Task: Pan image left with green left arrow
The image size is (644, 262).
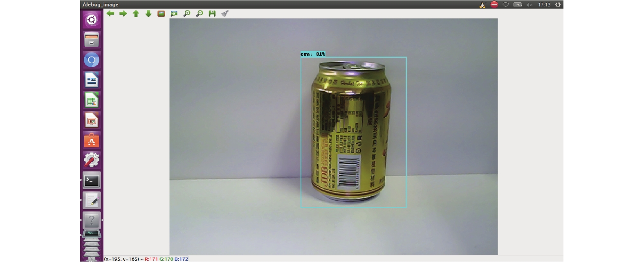Action: point(110,14)
